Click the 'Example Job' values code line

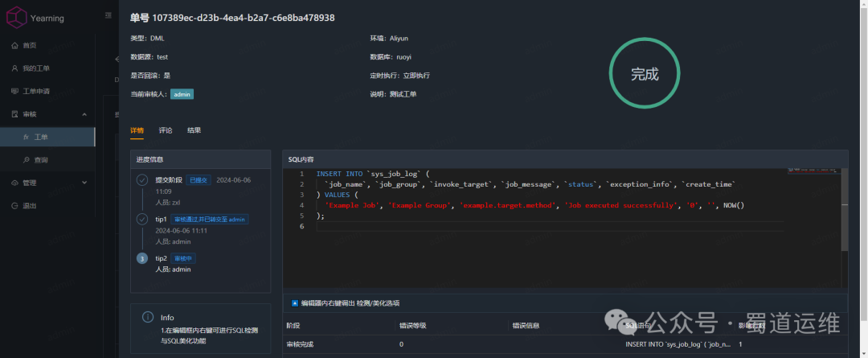coord(534,205)
